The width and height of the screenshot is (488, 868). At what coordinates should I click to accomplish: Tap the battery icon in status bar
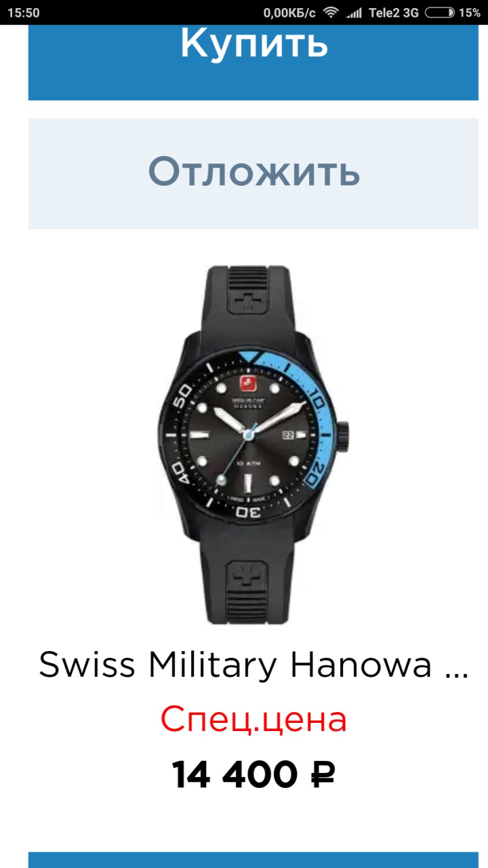[x=441, y=12]
